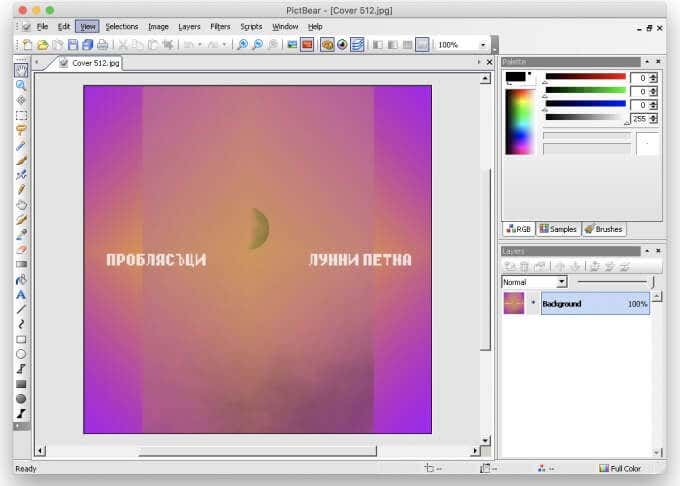
Task: Select the Background layer row
Action: pyautogui.click(x=595, y=303)
